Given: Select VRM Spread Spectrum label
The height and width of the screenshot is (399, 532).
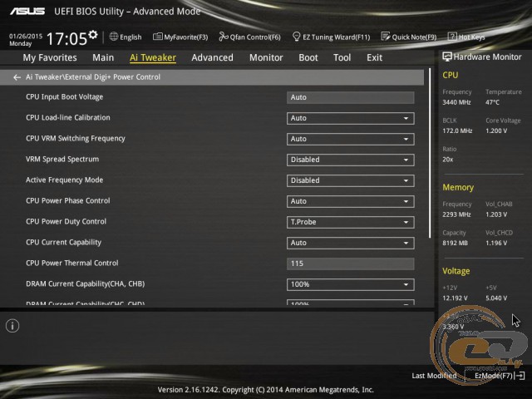Looking at the screenshot, I should [x=62, y=159].
